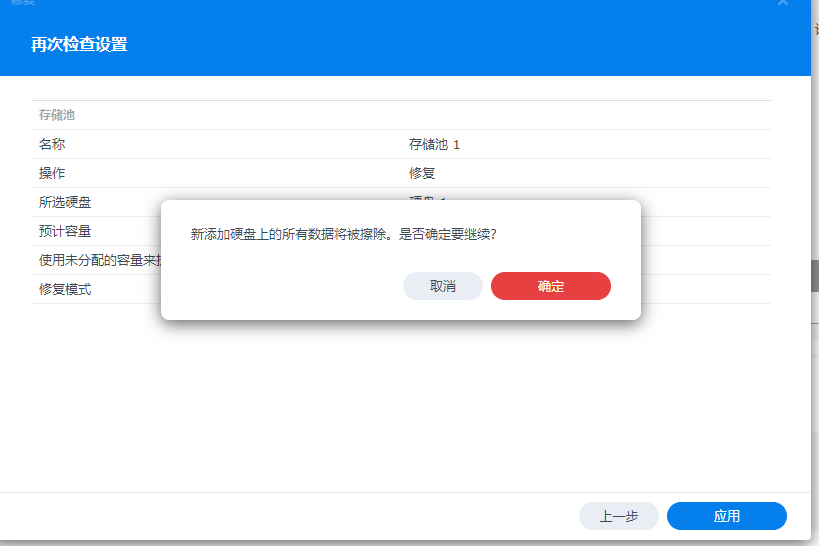Click the 名称 row label
819x546 pixels.
(52, 144)
